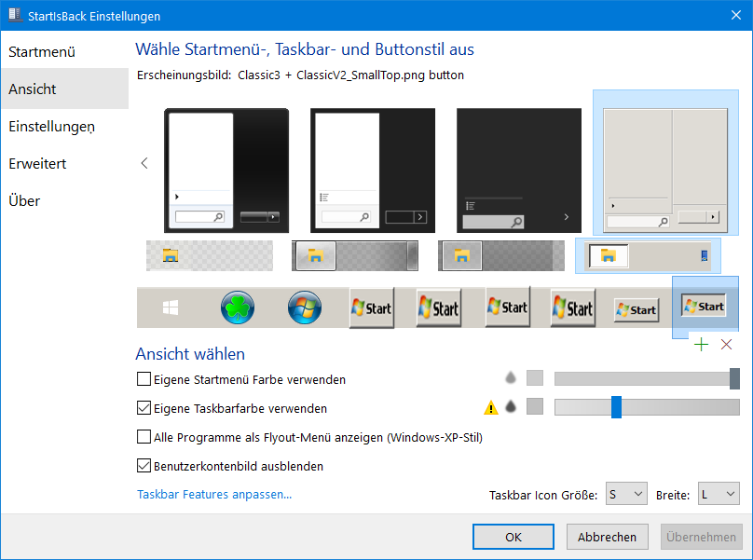Enable Eigene Startmenü Farbe verwenden checkbox

click(144, 379)
